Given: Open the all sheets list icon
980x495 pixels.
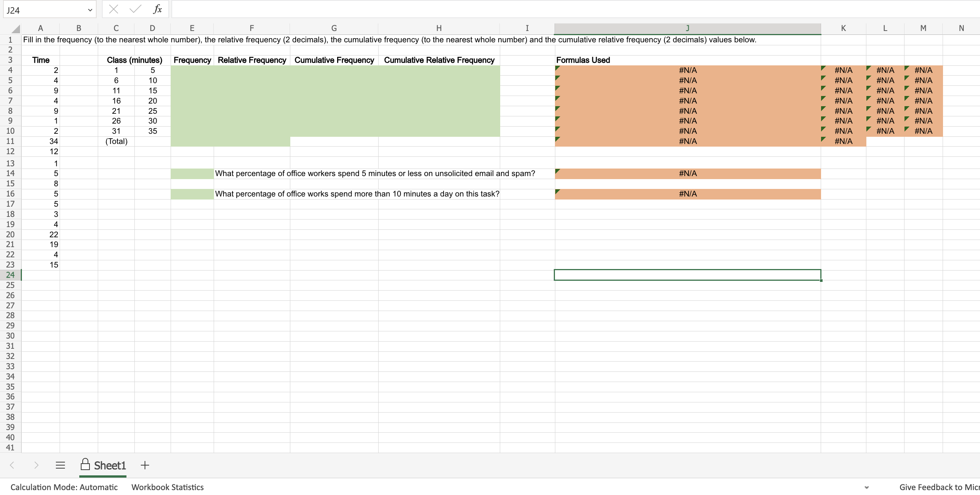Looking at the screenshot, I should coord(60,465).
